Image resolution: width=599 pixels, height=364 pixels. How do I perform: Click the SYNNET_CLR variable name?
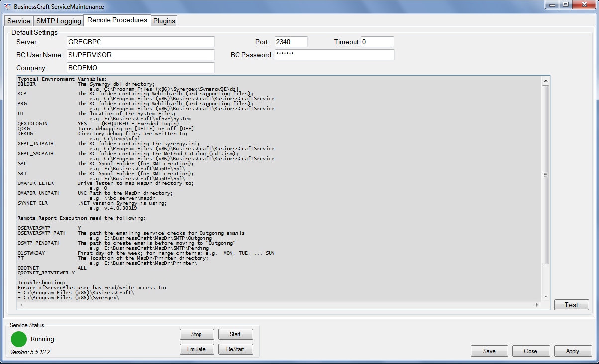(33, 203)
